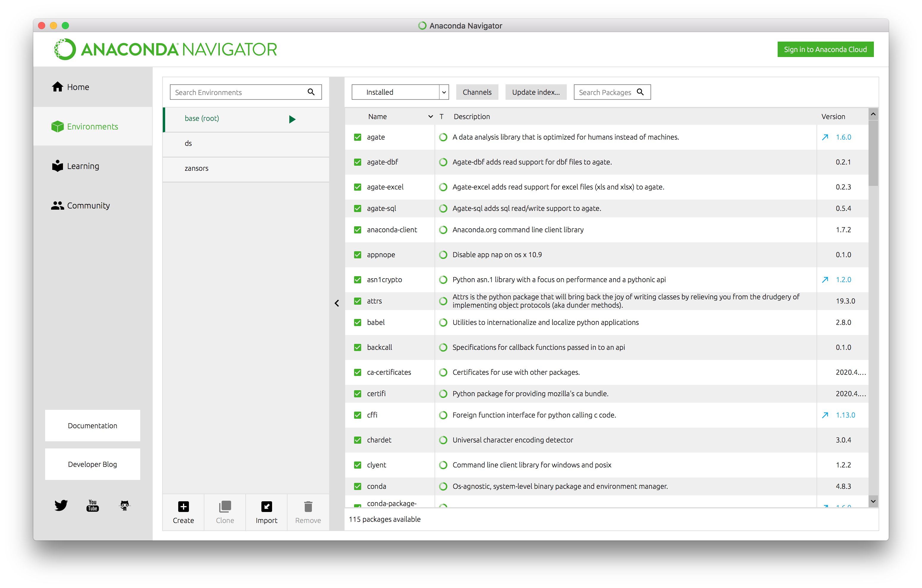The height and width of the screenshot is (588, 922).
Task: Click the Import environment icon
Action: point(266,506)
